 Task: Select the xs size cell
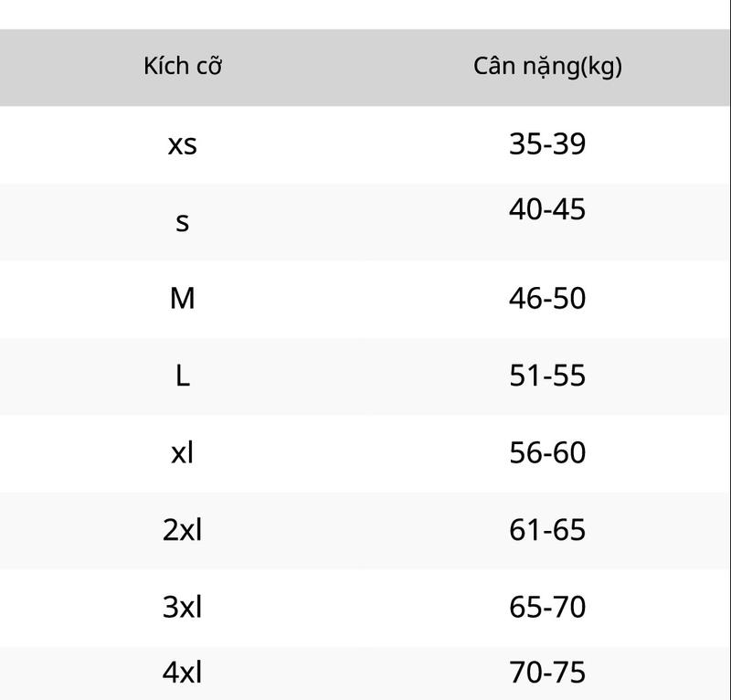click(x=182, y=144)
